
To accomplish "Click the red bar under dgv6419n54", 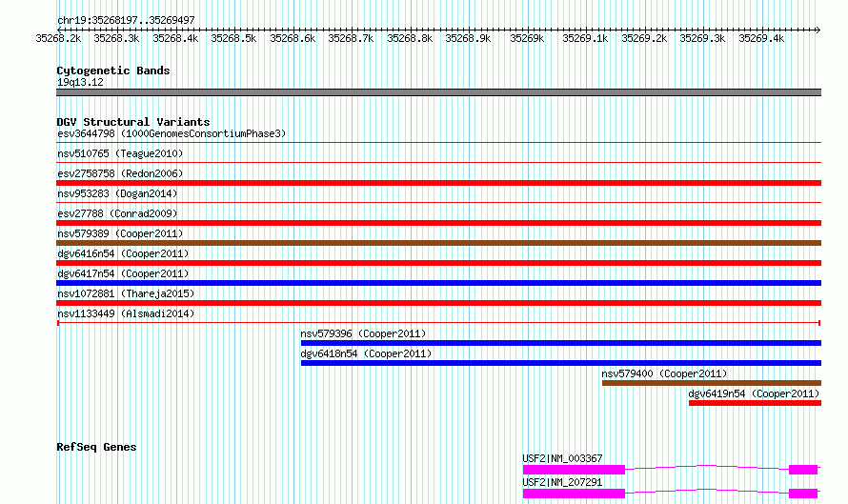I will pyautogui.click(x=755, y=403).
